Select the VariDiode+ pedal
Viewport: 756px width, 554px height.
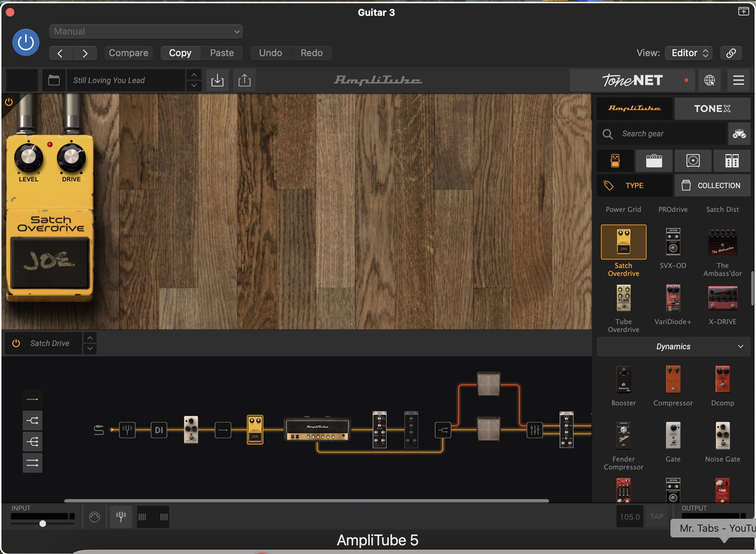[x=673, y=298]
